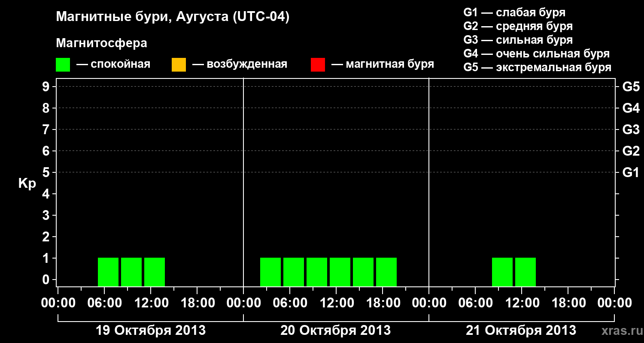Click the 'Kp' axis title
The height and width of the screenshot is (343, 644).
pyautogui.click(x=27, y=184)
